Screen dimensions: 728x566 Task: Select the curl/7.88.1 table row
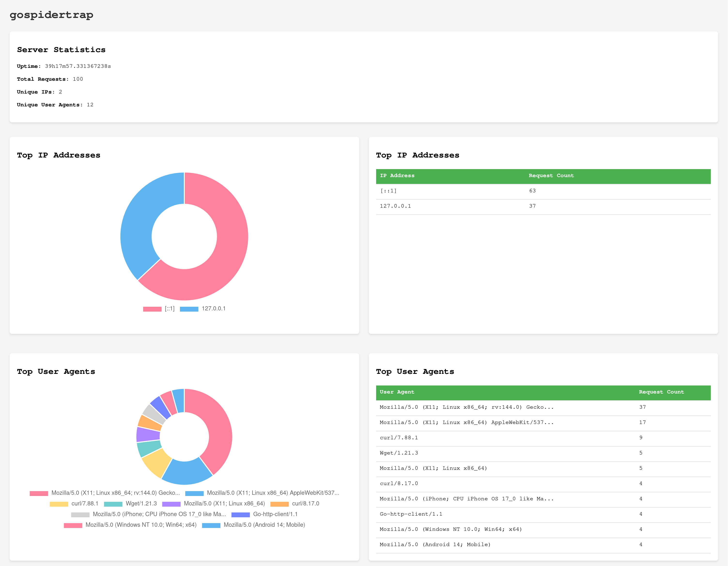[x=543, y=438]
